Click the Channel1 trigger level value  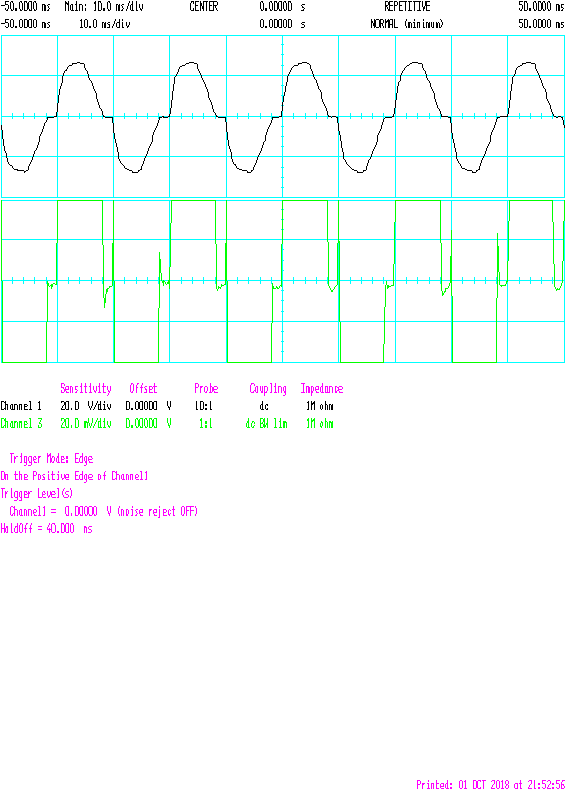click(103, 511)
